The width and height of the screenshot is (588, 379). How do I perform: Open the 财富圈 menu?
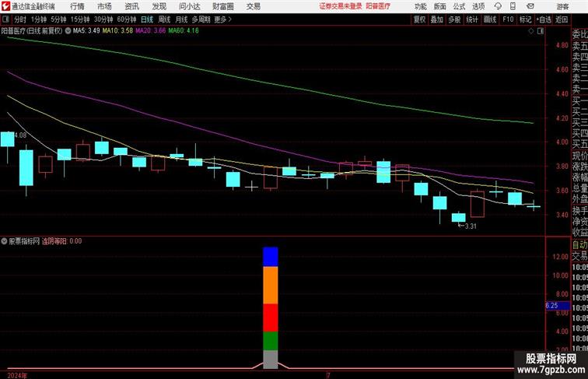[222, 6]
